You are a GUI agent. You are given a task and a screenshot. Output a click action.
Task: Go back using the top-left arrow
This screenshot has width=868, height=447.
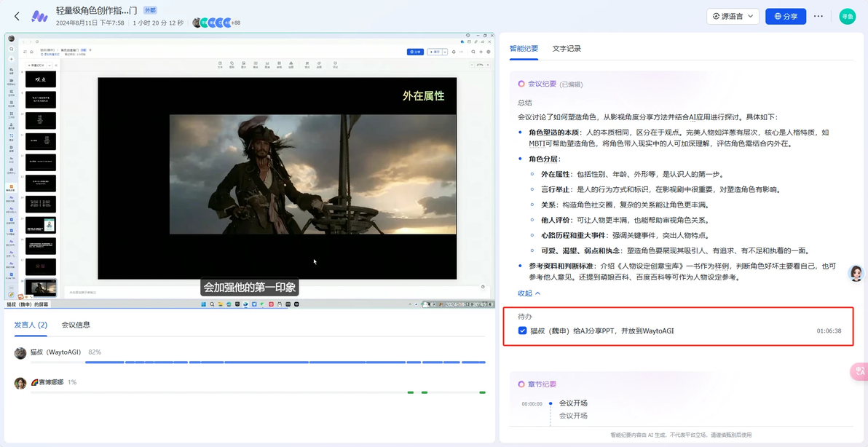pyautogui.click(x=17, y=16)
